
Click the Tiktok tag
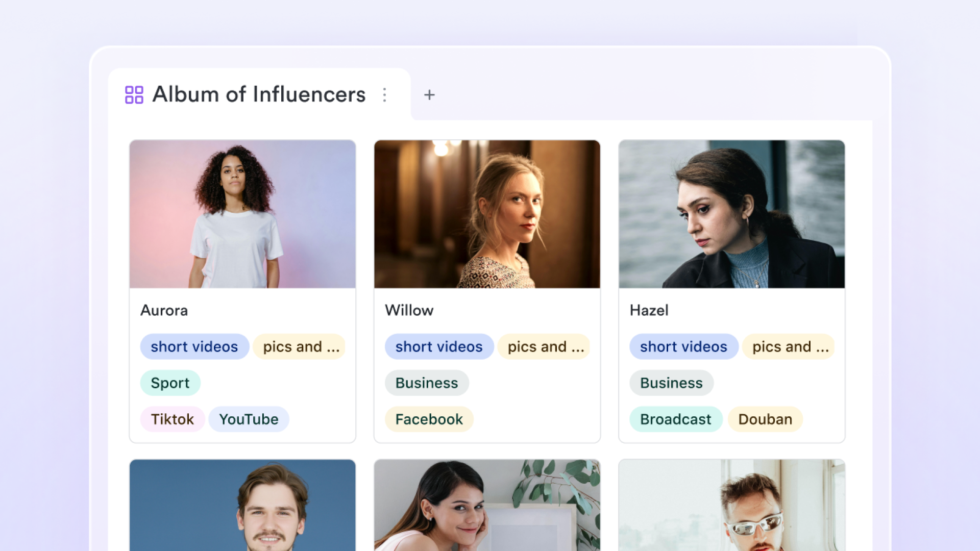[x=173, y=419]
